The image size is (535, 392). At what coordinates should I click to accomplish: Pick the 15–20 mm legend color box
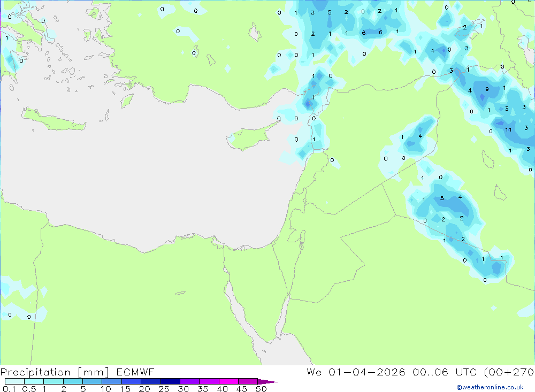(x=132, y=381)
